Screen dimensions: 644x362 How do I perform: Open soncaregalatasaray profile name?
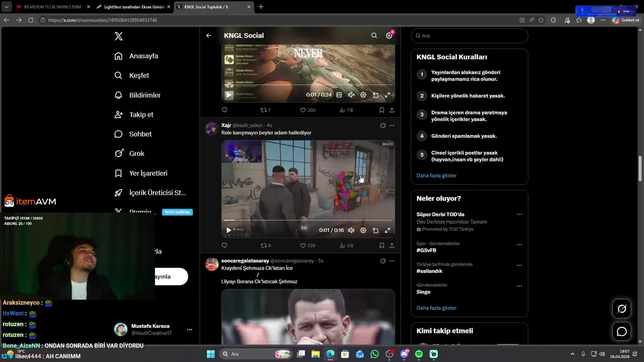tap(245, 261)
